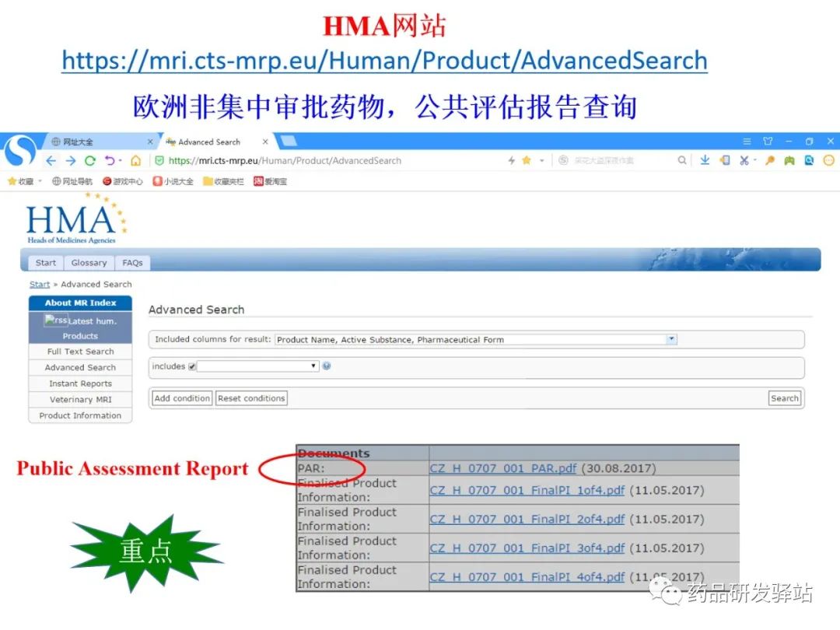This screenshot has height=630, width=840.
Task: Click the PAR: row label
Action: pyautogui.click(x=311, y=468)
